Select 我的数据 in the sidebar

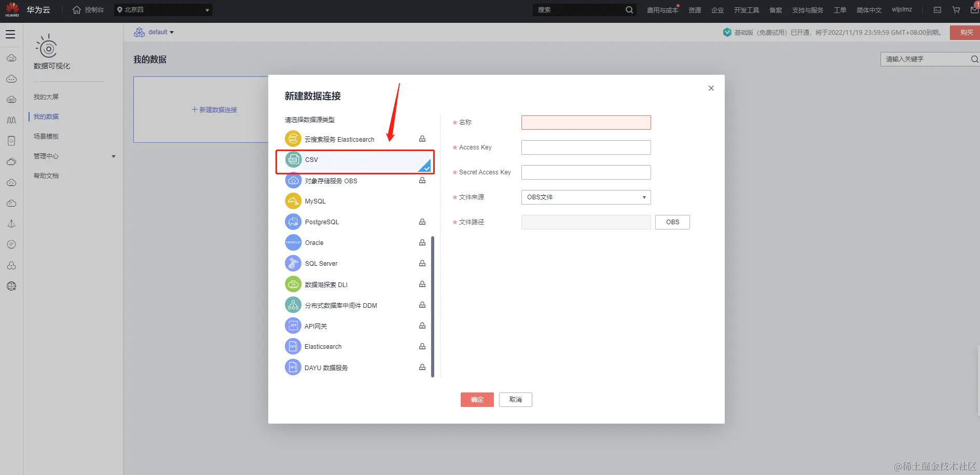point(46,117)
